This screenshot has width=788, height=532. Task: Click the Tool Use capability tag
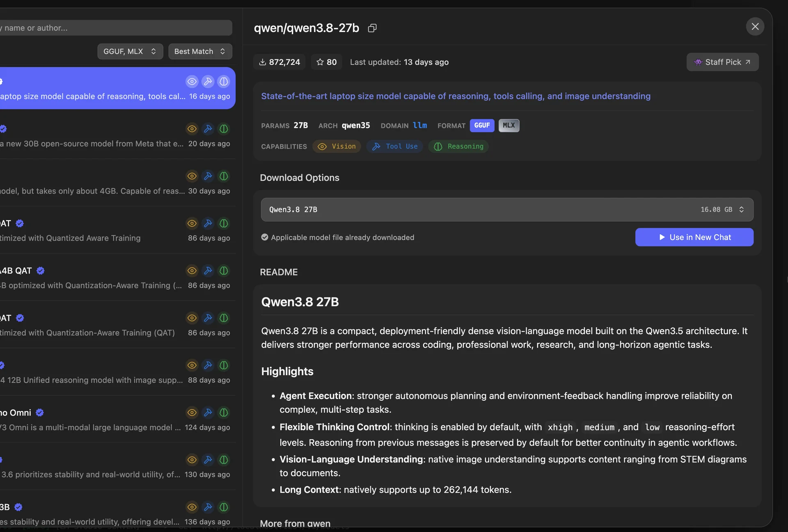(x=395, y=146)
